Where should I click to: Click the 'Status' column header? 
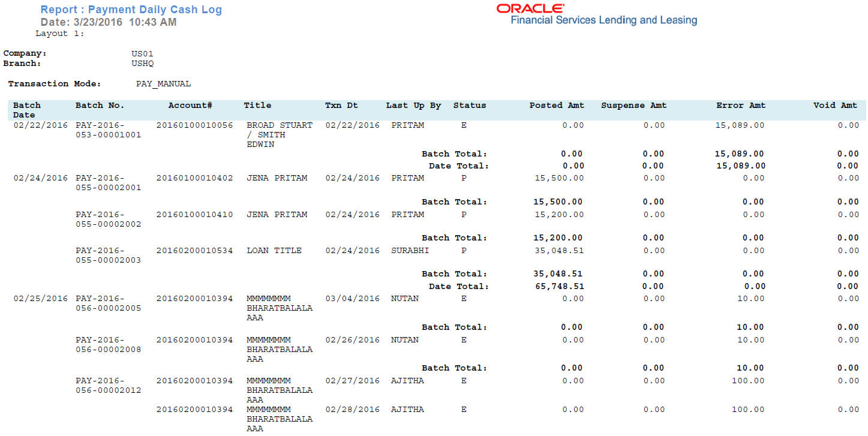pos(470,105)
